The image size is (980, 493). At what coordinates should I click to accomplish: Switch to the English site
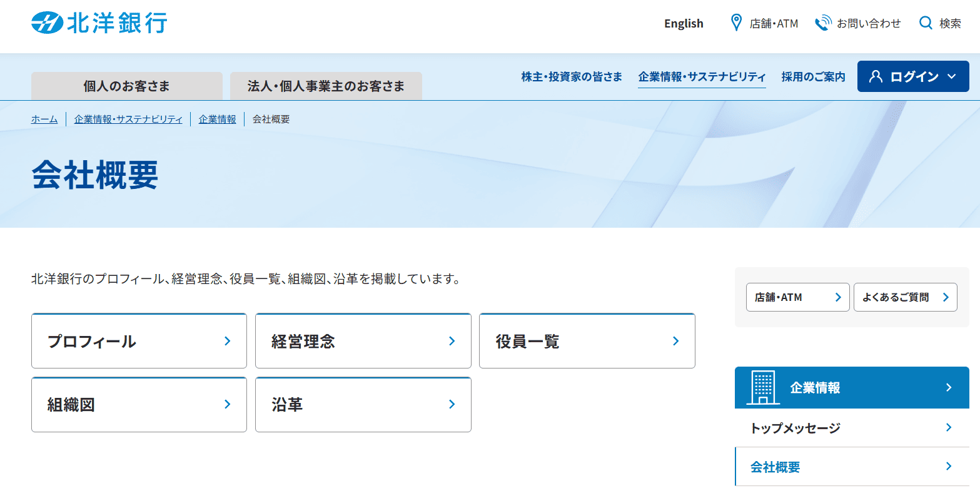[x=684, y=24]
